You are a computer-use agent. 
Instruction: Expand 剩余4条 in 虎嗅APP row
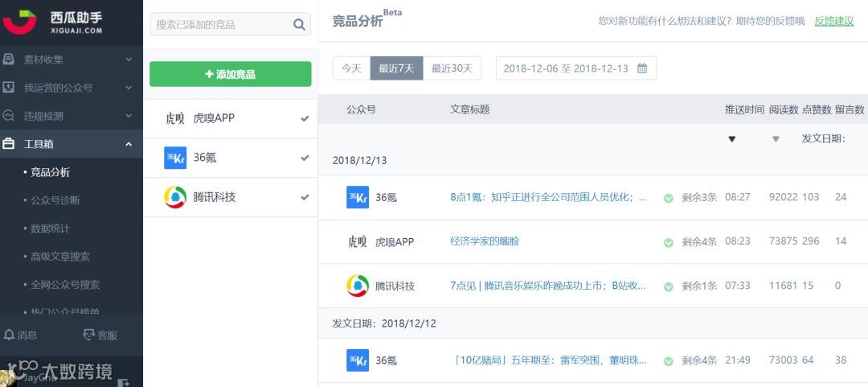(699, 241)
